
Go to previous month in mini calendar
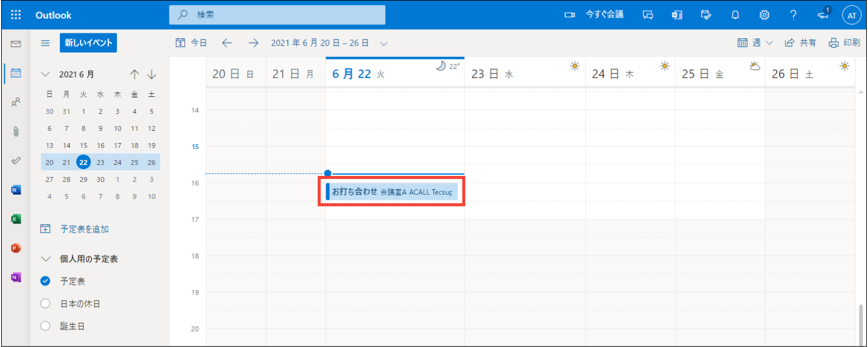click(x=135, y=74)
